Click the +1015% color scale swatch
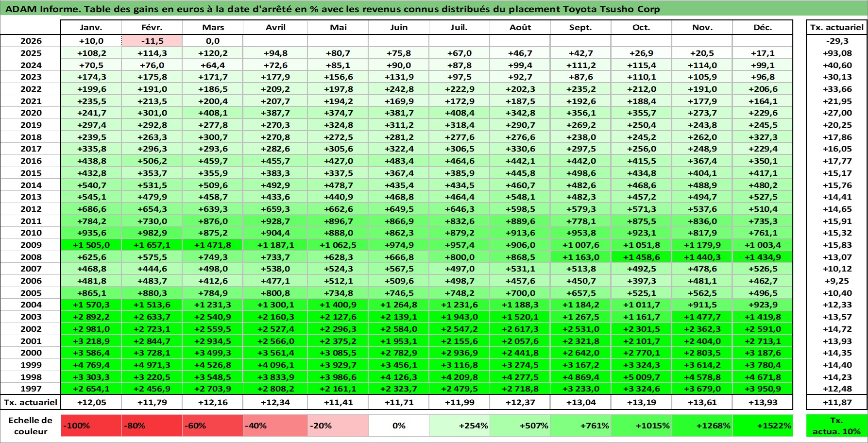 tap(641, 426)
